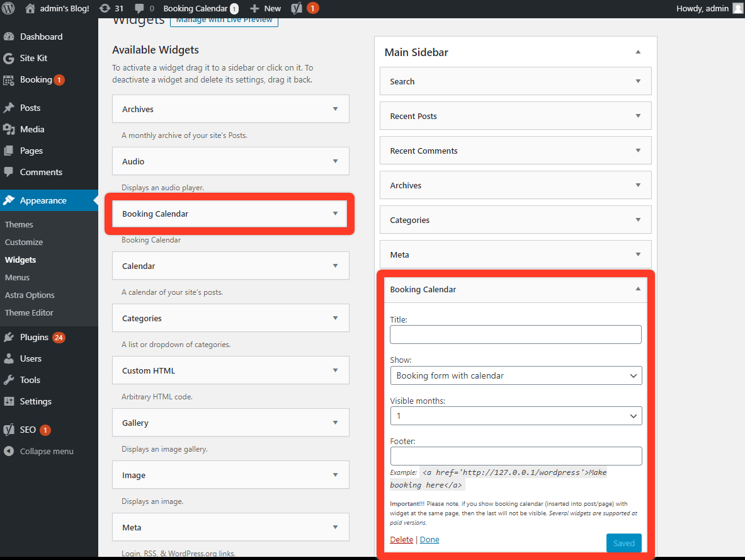Click the plus New icon in admin bar

254,9
